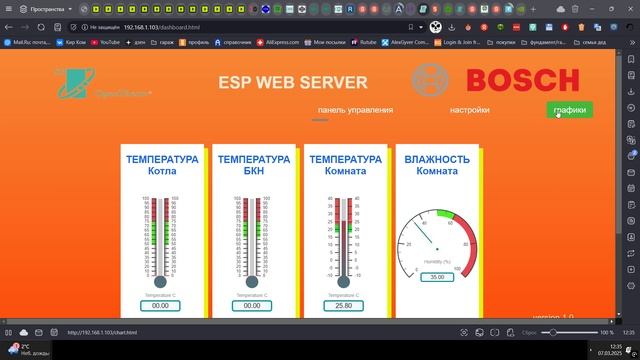Click the 35.00 humidity value field
Screen dimensions: 640x360
437,277
